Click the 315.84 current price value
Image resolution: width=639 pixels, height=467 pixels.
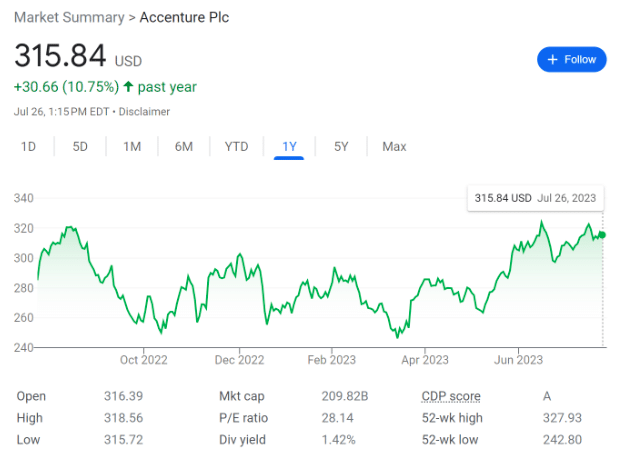point(60,56)
